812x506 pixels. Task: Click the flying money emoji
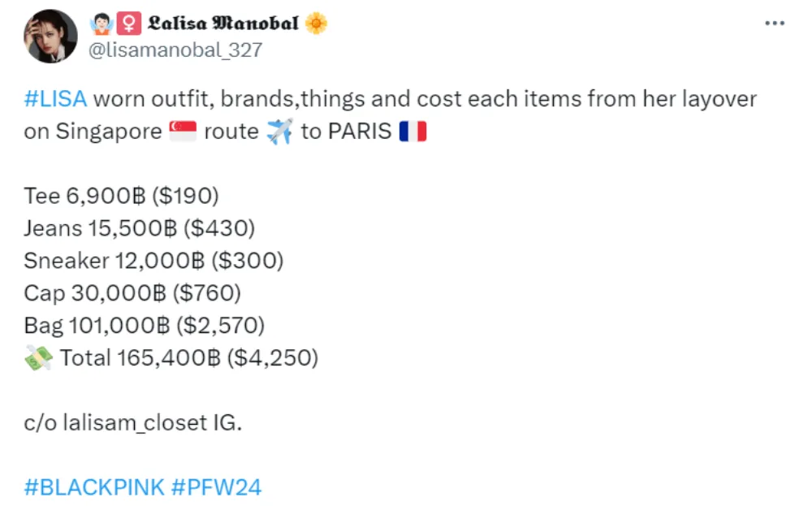(39, 357)
